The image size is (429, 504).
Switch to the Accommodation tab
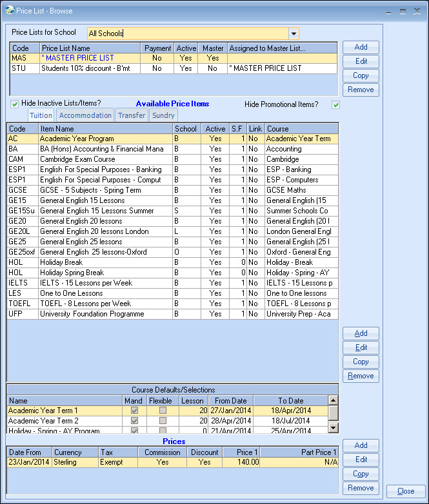(x=85, y=116)
